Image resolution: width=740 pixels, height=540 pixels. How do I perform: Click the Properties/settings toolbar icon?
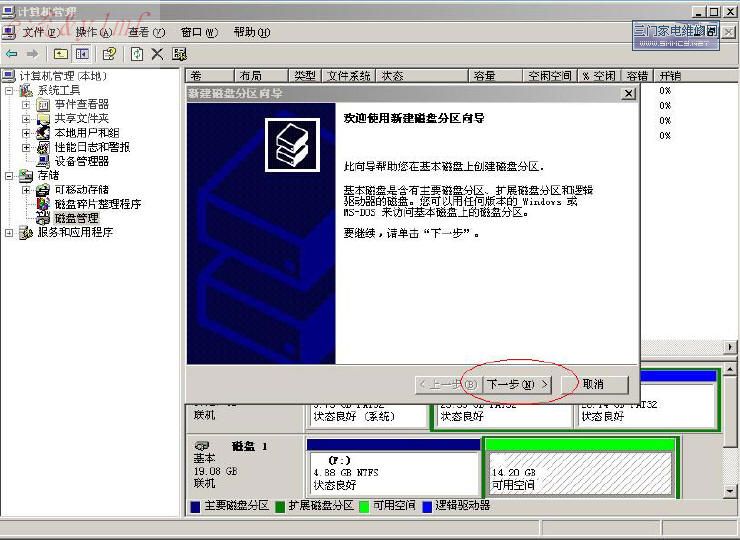coord(180,54)
